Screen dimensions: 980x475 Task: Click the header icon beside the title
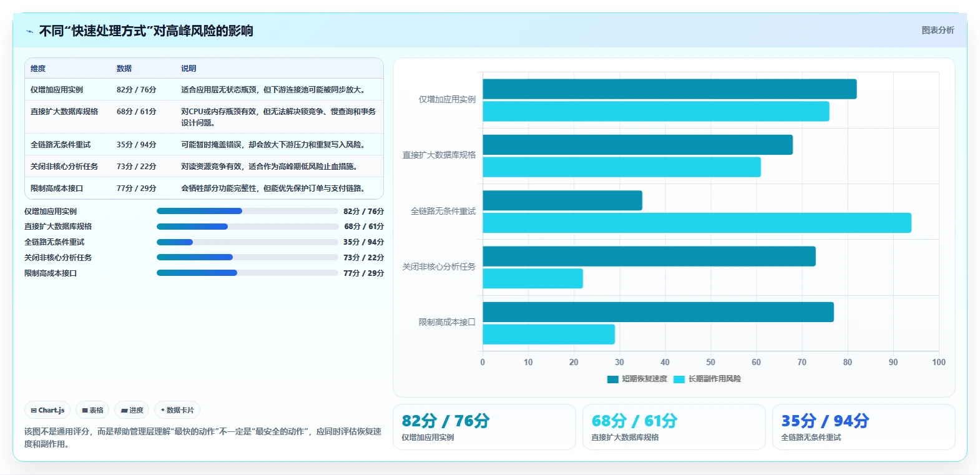pos(29,31)
